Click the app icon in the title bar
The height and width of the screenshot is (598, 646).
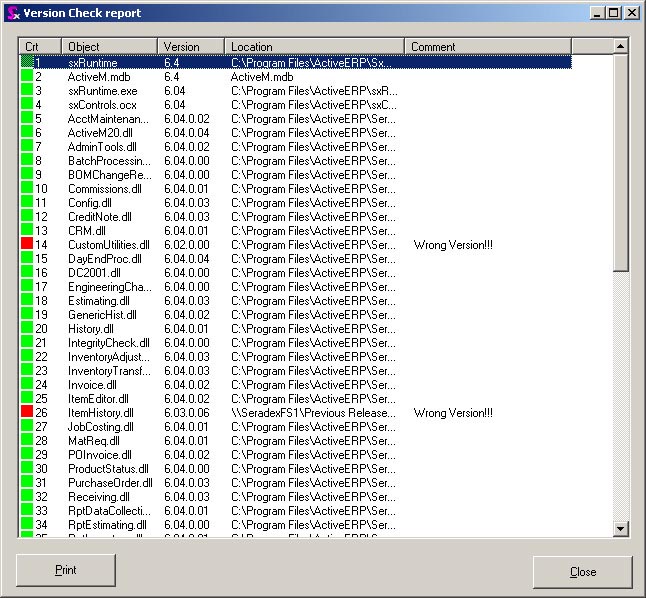click(12, 13)
